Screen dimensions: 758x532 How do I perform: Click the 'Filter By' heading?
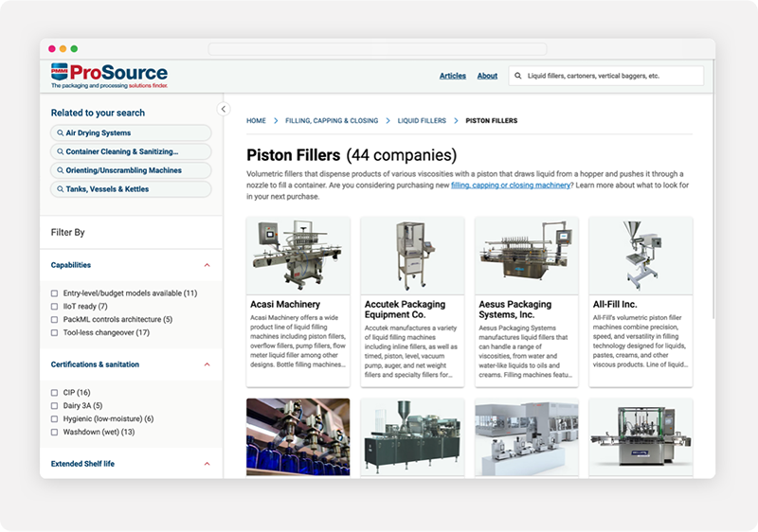(67, 233)
